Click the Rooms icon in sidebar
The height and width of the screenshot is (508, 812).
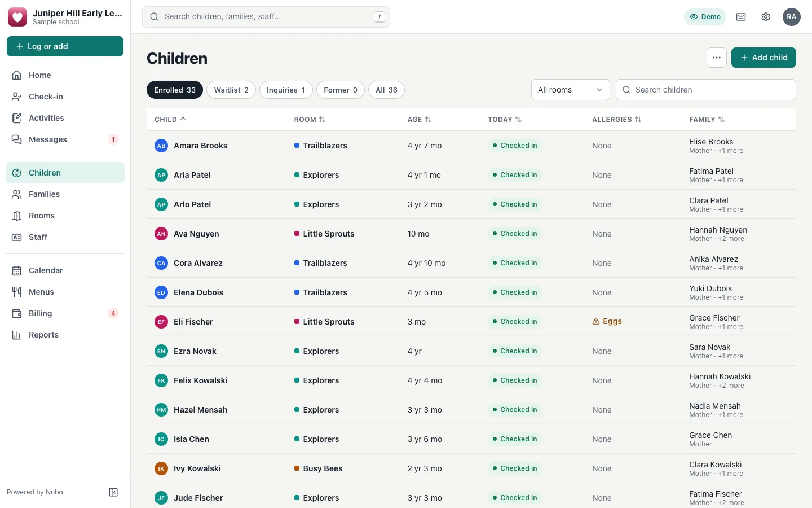17,216
